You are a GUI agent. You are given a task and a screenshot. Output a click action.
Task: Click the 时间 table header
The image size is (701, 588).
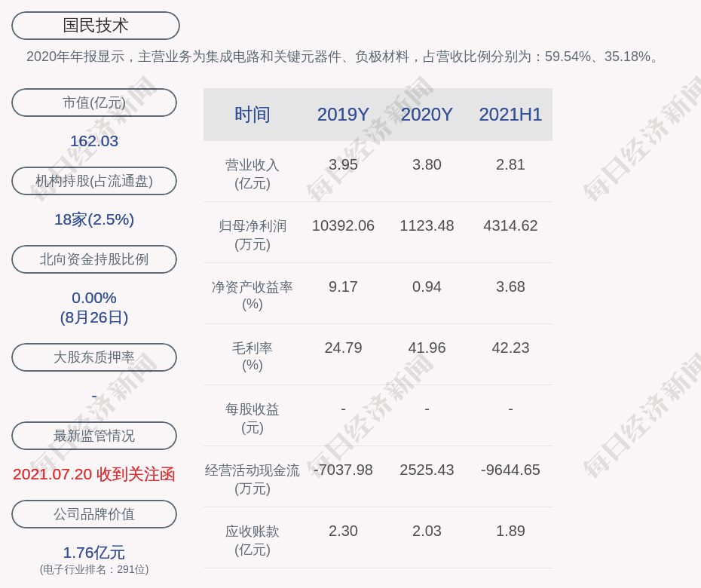253,115
